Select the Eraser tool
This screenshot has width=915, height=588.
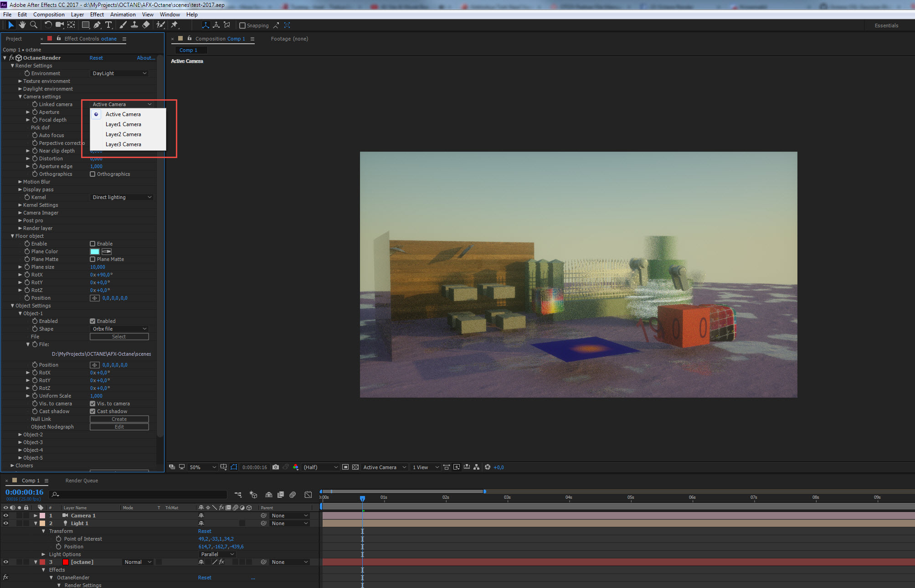(x=146, y=25)
